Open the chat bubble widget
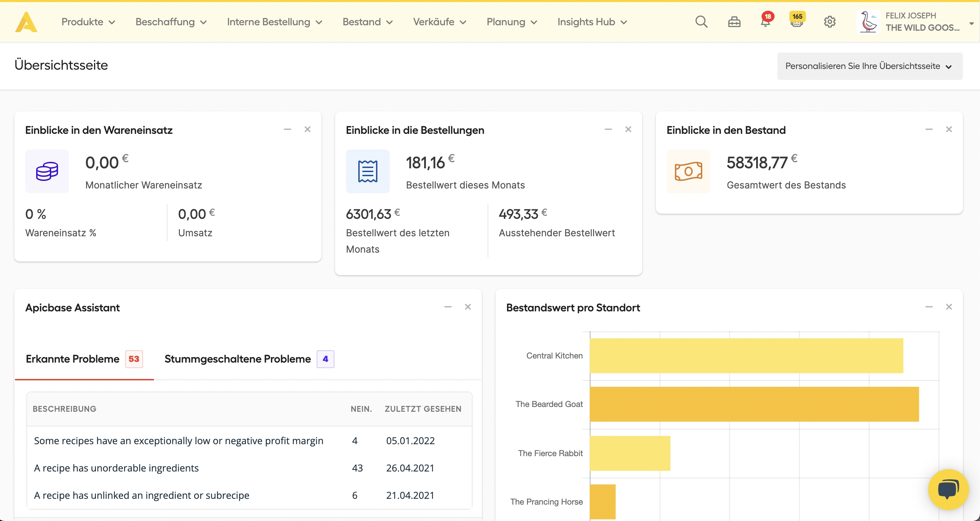Screen dimensions: 980x521 [x=948, y=489]
